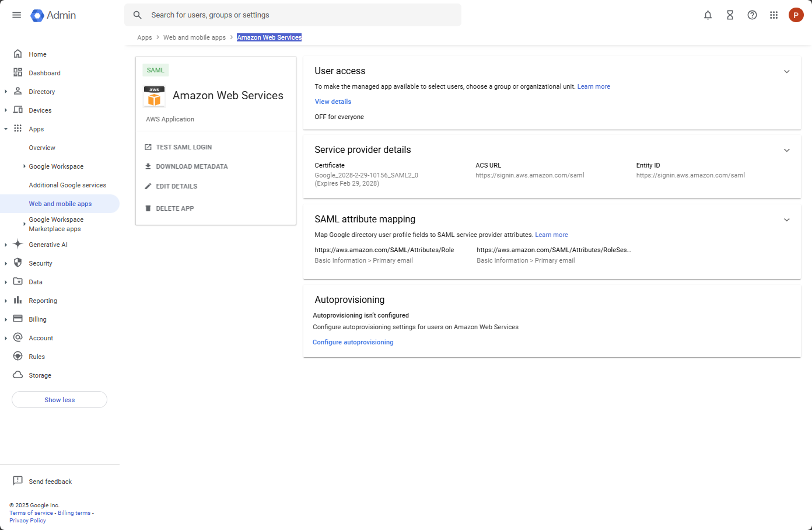Expand the Devices tree arrow

coord(6,110)
